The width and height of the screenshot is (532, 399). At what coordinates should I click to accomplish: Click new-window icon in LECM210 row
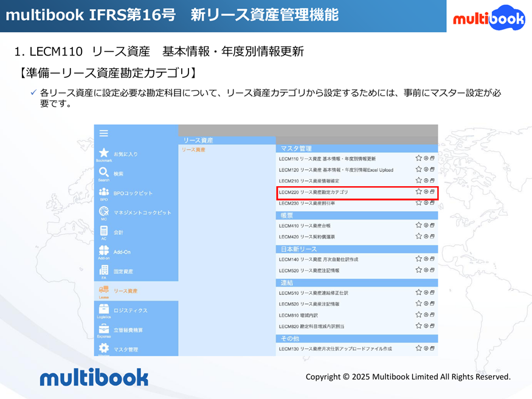pyautogui.click(x=432, y=181)
